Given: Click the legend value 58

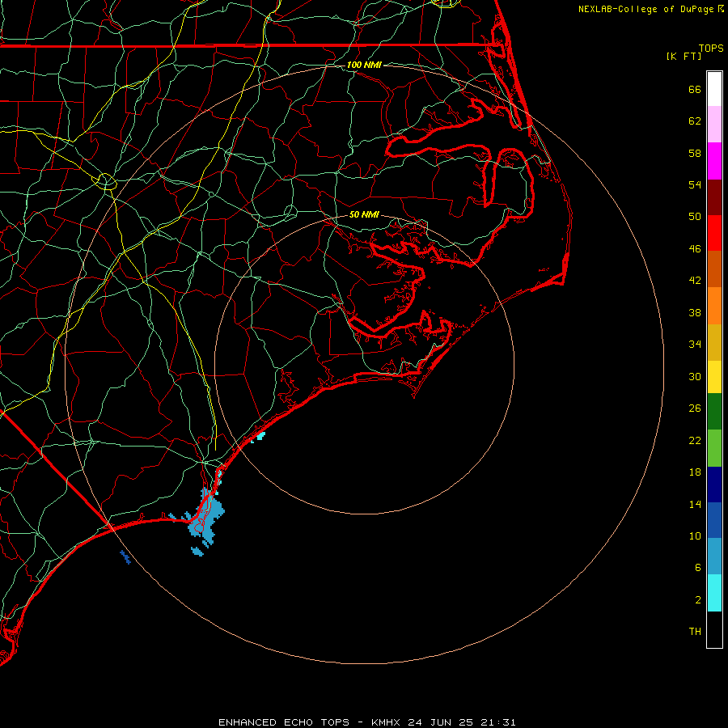Looking at the screenshot, I should point(695,153).
